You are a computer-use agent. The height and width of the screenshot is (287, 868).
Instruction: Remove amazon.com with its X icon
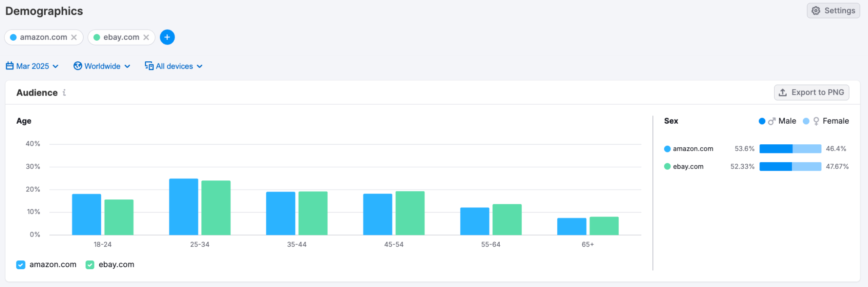[74, 37]
